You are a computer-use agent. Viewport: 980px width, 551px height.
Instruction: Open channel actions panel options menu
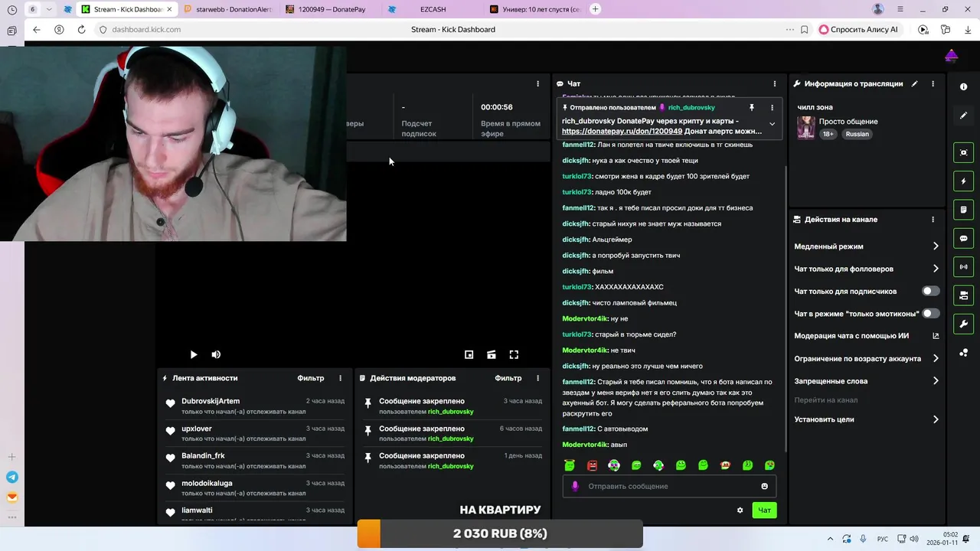pos(933,220)
